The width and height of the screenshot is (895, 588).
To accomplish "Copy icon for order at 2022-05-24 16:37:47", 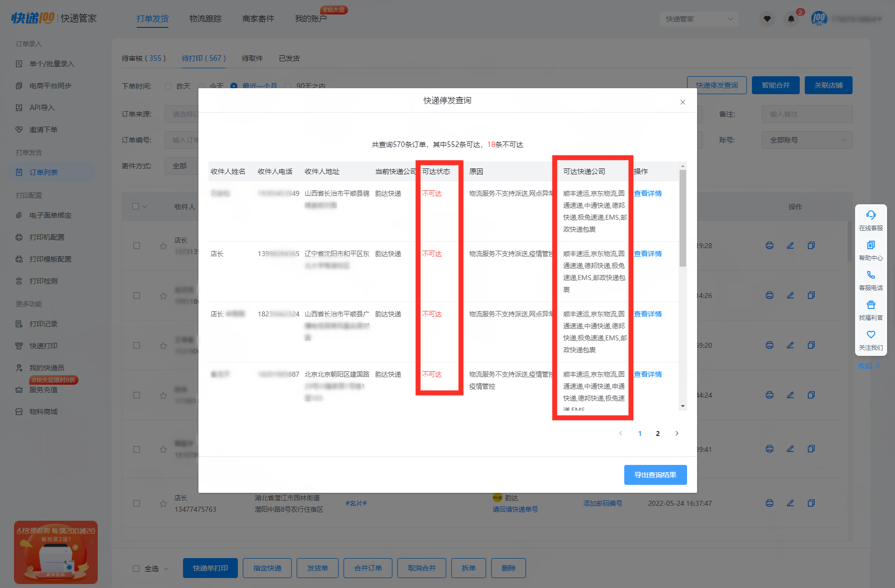I will (x=811, y=503).
